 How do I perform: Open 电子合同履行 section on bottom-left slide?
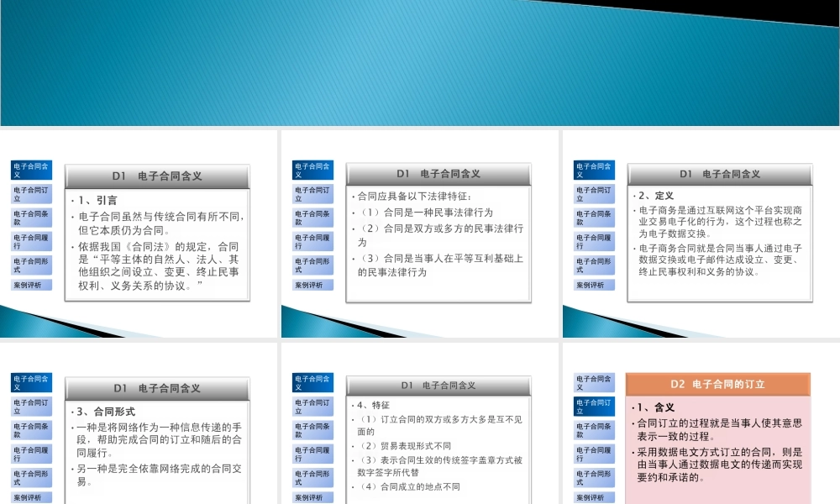point(34,452)
